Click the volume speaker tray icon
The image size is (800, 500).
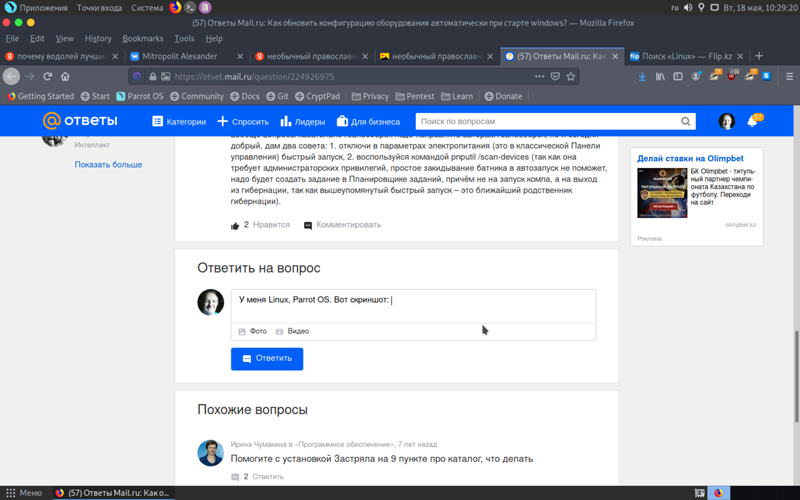(688, 7)
